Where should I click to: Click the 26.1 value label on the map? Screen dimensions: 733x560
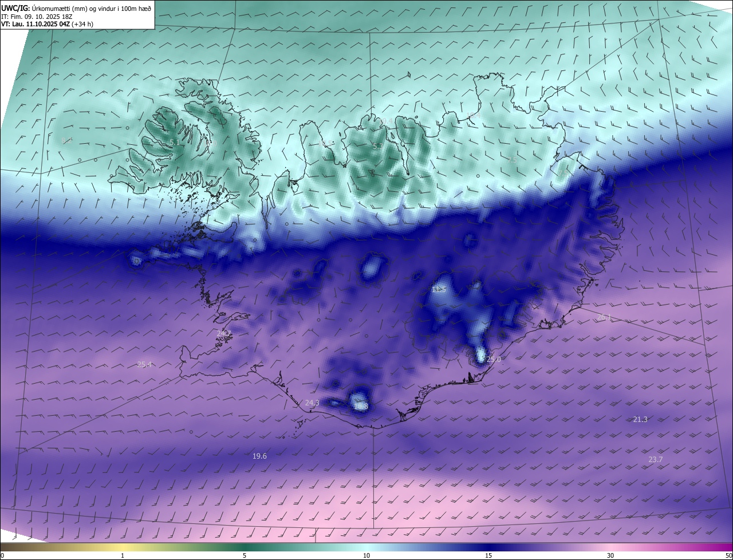pyautogui.click(x=605, y=317)
